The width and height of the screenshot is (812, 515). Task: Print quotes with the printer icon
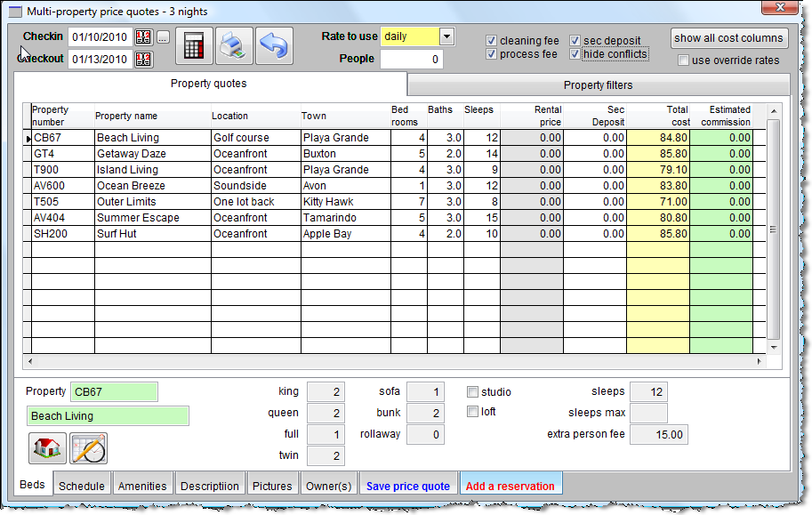234,46
